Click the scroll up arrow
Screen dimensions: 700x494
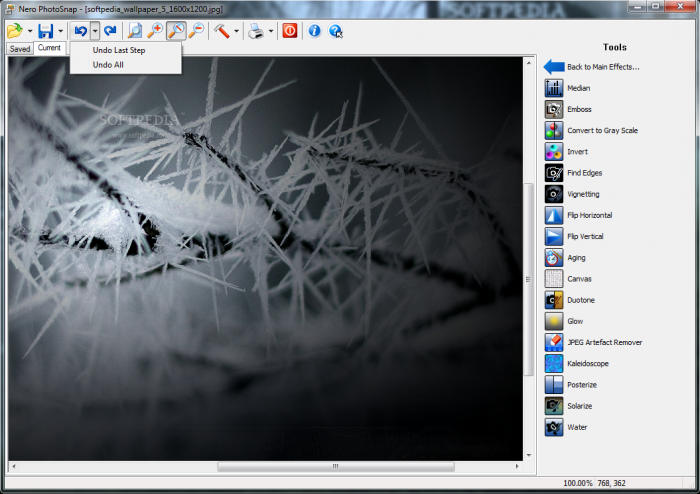[529, 63]
